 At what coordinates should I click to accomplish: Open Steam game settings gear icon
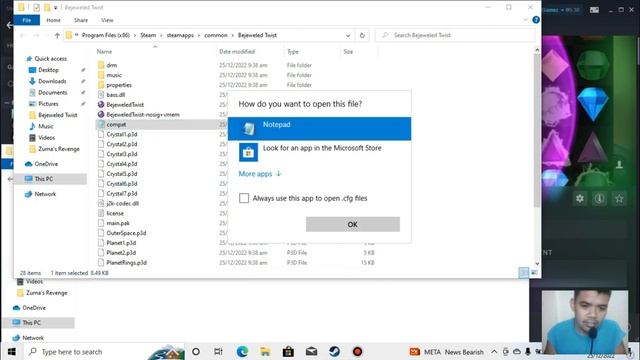pyautogui.click(x=580, y=199)
